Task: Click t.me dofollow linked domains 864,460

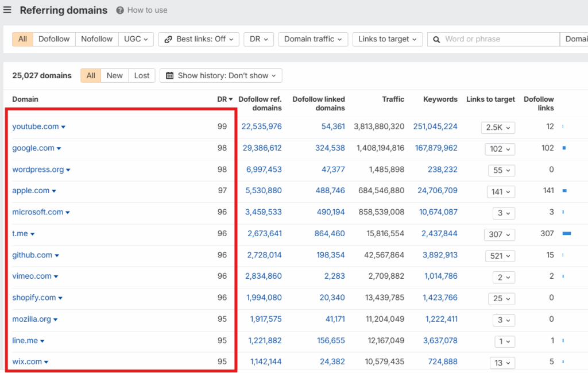Action: click(330, 233)
